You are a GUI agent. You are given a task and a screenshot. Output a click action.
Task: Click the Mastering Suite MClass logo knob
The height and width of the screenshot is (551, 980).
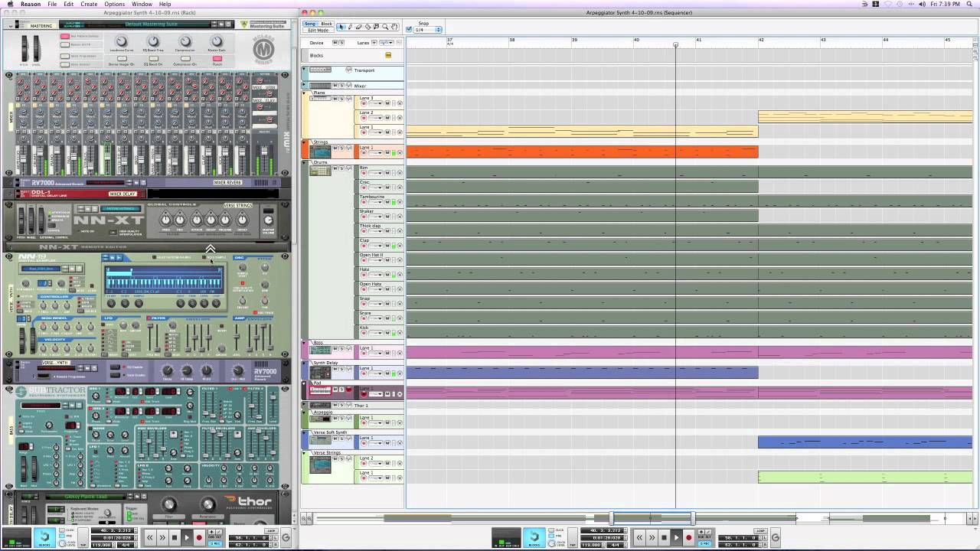point(264,51)
